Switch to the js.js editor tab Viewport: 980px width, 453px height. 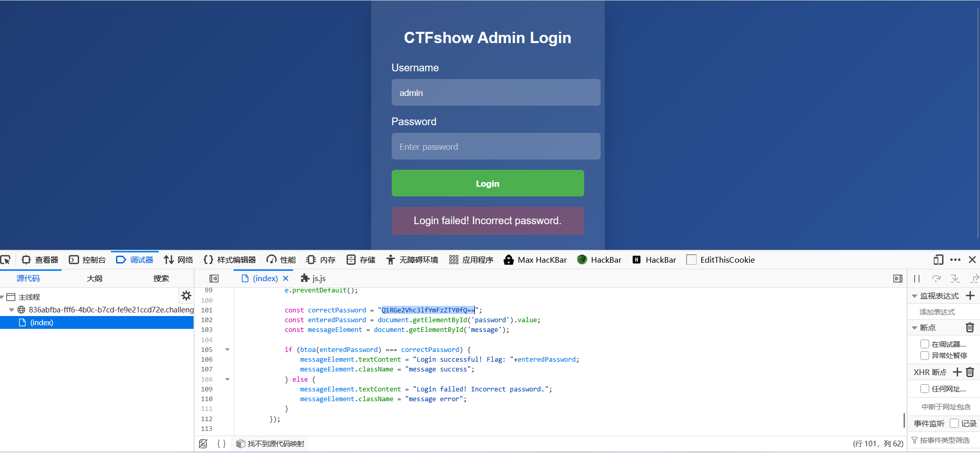click(x=313, y=278)
